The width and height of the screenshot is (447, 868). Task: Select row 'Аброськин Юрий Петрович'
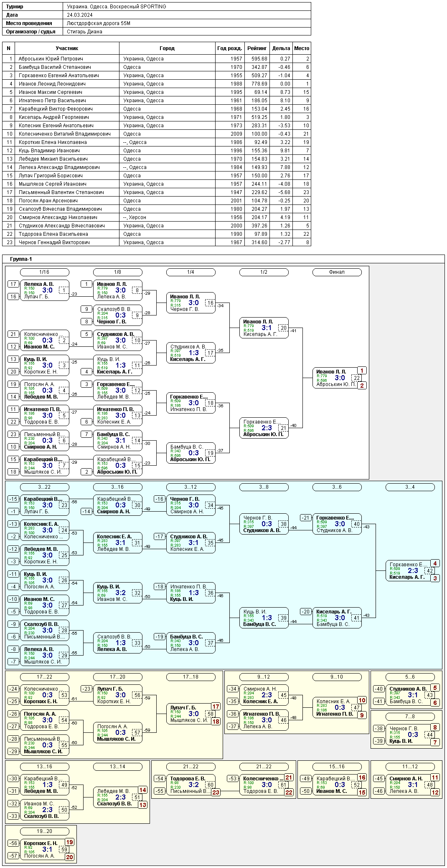157,59
